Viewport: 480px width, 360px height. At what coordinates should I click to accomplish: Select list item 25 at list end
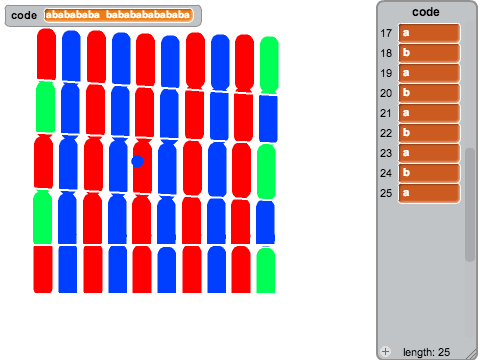coord(429,193)
